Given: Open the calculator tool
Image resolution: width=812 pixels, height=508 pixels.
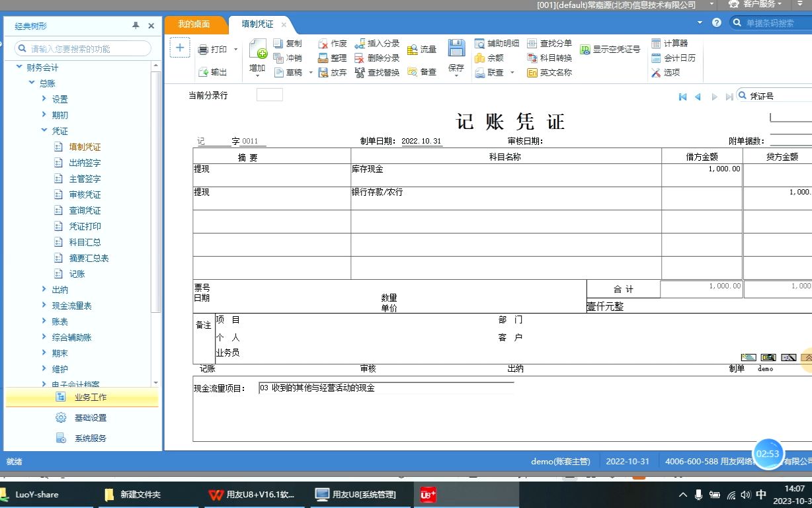Looking at the screenshot, I should click(672, 42).
